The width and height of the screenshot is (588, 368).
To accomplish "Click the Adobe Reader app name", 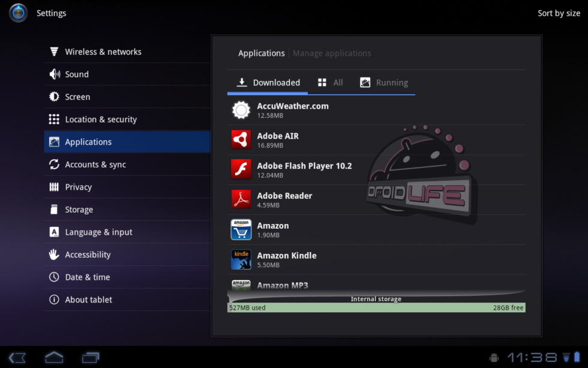I will tap(284, 196).
